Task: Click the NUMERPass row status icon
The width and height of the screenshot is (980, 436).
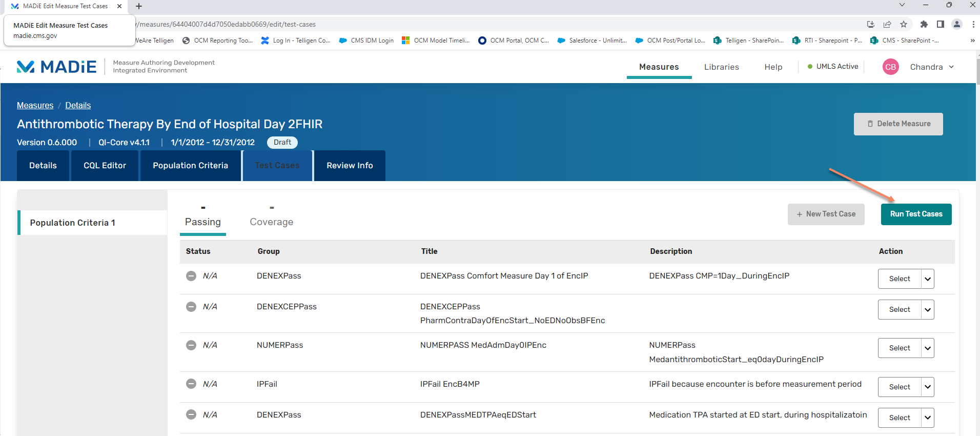Action: pyautogui.click(x=191, y=345)
